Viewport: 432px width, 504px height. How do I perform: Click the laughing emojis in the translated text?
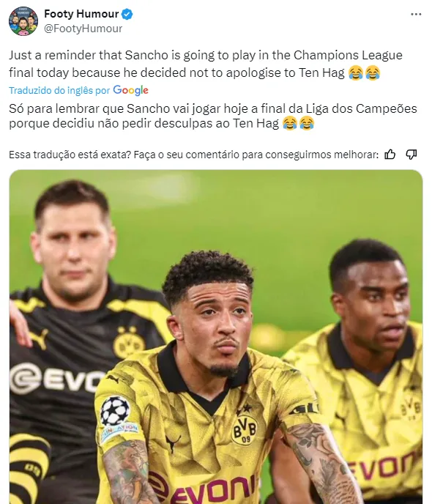298,123
